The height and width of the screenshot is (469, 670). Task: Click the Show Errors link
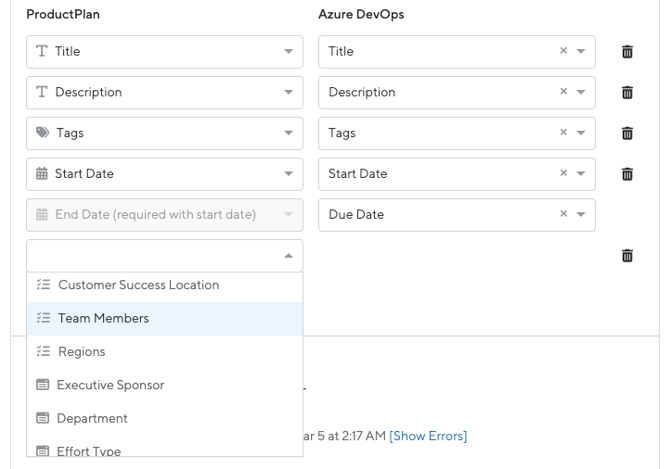point(428,436)
